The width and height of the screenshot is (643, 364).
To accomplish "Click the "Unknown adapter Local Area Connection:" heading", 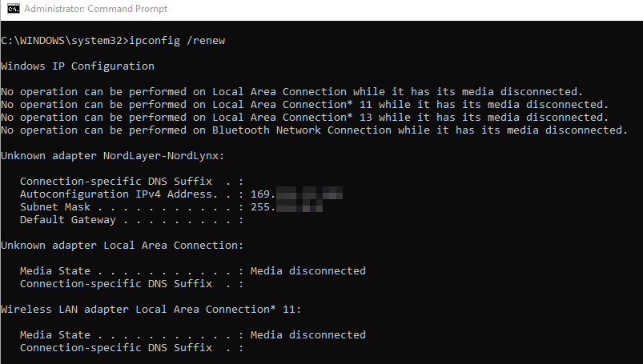I will pos(123,245).
